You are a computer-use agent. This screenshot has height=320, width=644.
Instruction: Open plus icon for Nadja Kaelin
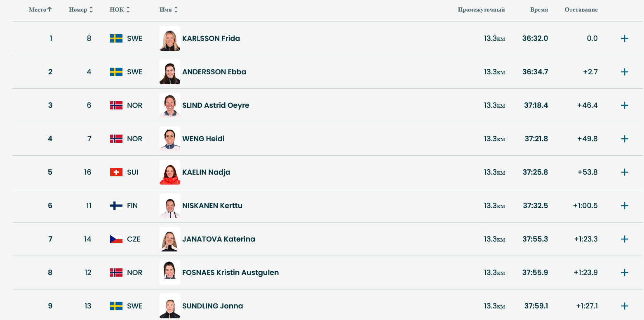point(624,172)
